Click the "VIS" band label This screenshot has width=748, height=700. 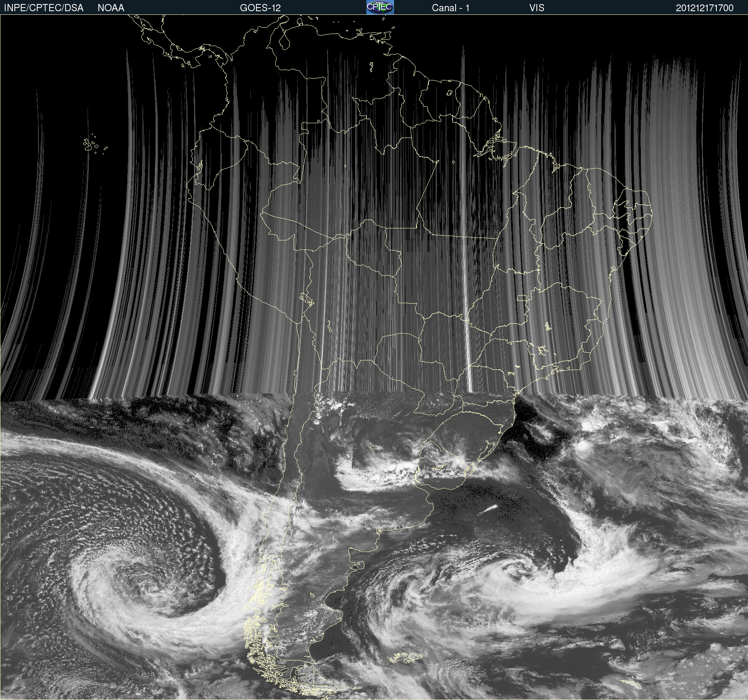point(537,8)
